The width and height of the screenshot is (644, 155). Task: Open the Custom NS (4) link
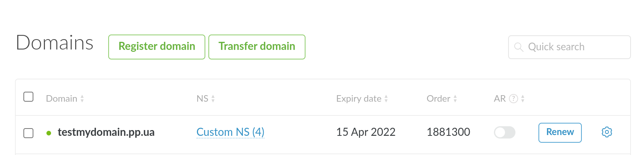(x=230, y=132)
